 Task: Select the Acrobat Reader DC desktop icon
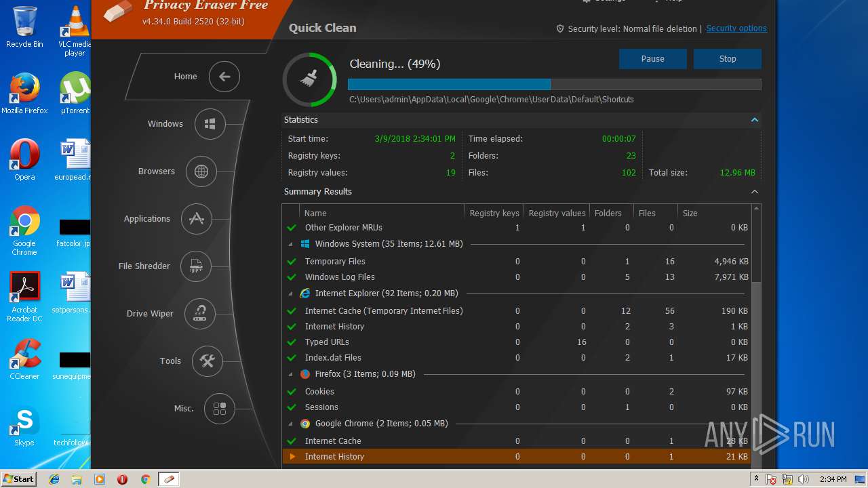click(x=24, y=297)
